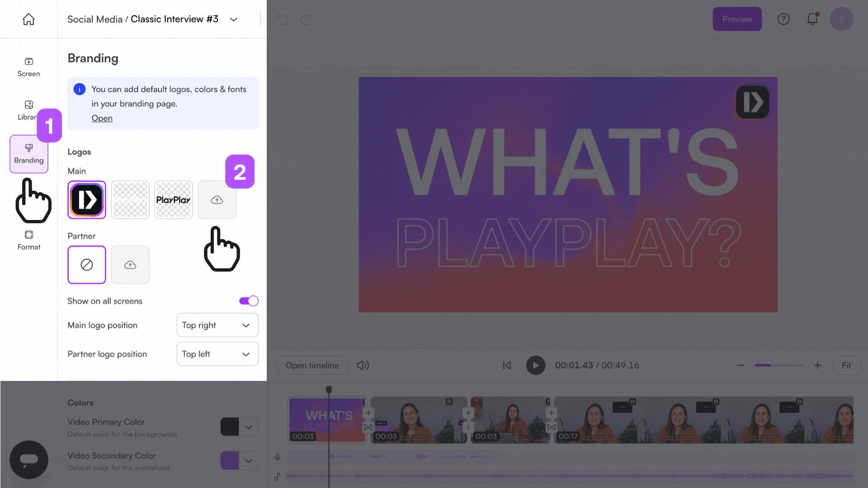Click the home icon
The width and height of the screenshot is (868, 488).
pyautogui.click(x=28, y=19)
